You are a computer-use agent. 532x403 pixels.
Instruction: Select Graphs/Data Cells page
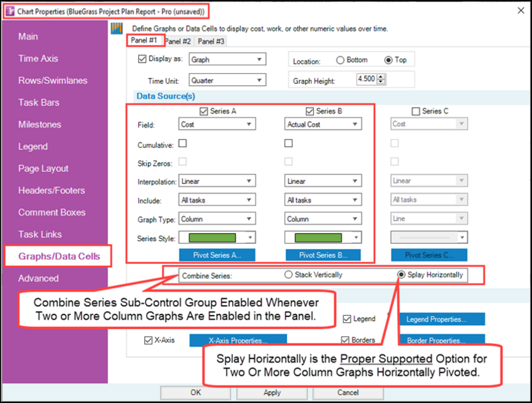click(59, 256)
